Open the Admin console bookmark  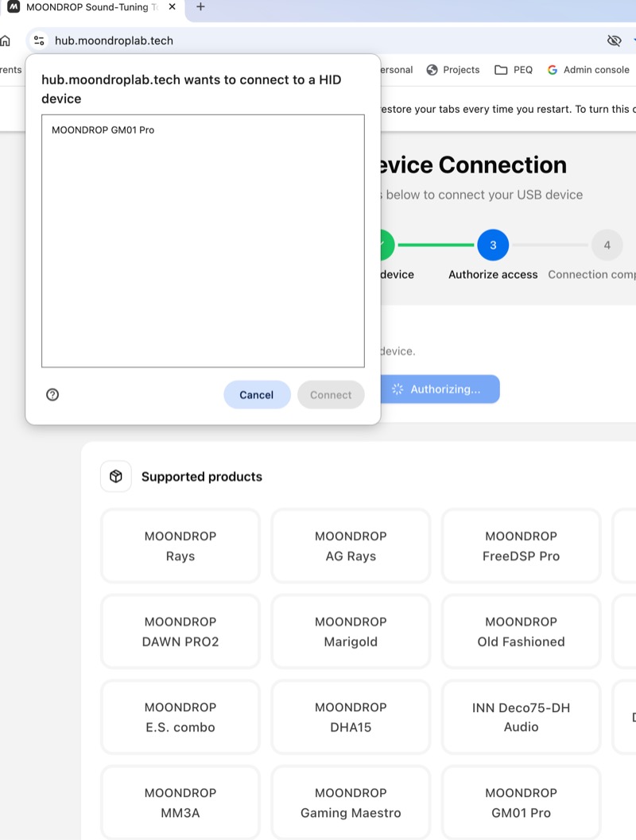(x=588, y=70)
